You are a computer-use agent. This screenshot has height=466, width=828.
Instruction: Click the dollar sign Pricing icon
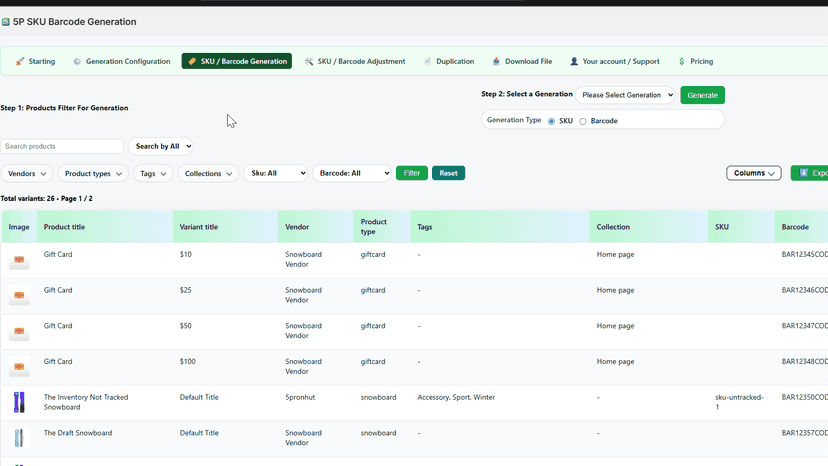point(682,61)
